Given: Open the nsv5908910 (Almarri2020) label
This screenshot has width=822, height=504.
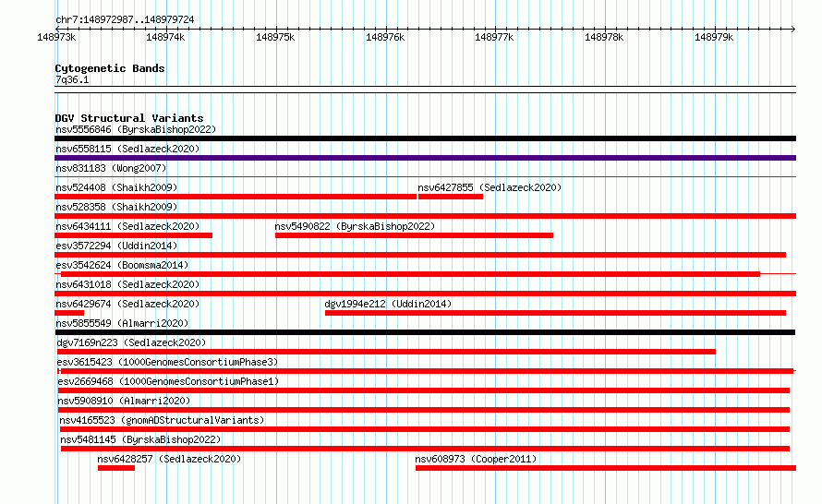Looking at the screenshot, I should pyautogui.click(x=124, y=401).
